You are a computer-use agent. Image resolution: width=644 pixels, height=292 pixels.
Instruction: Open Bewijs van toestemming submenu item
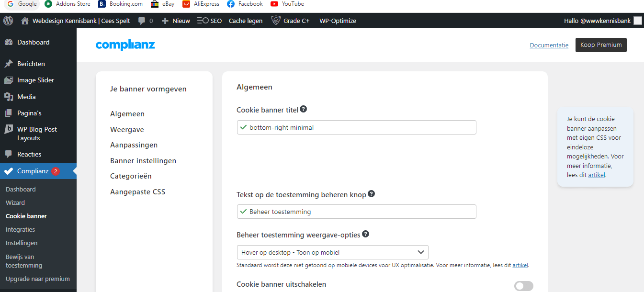coord(24,261)
